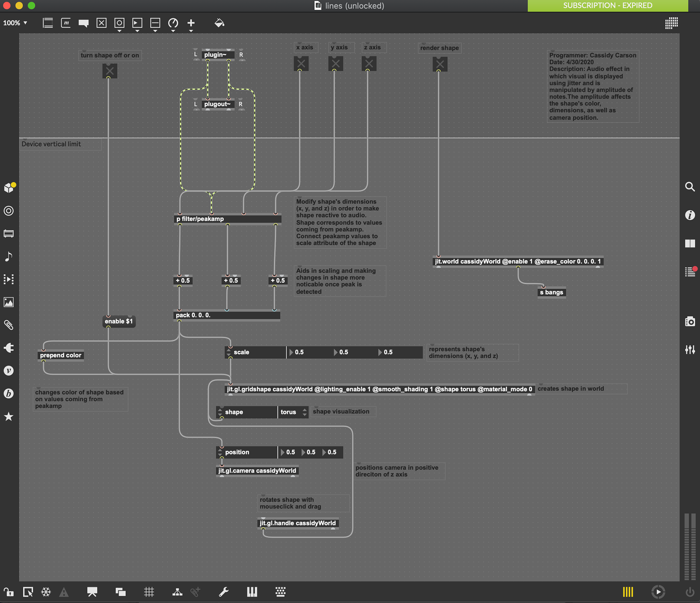Add a comment box from toolbar
The height and width of the screenshot is (603, 700).
[83, 23]
